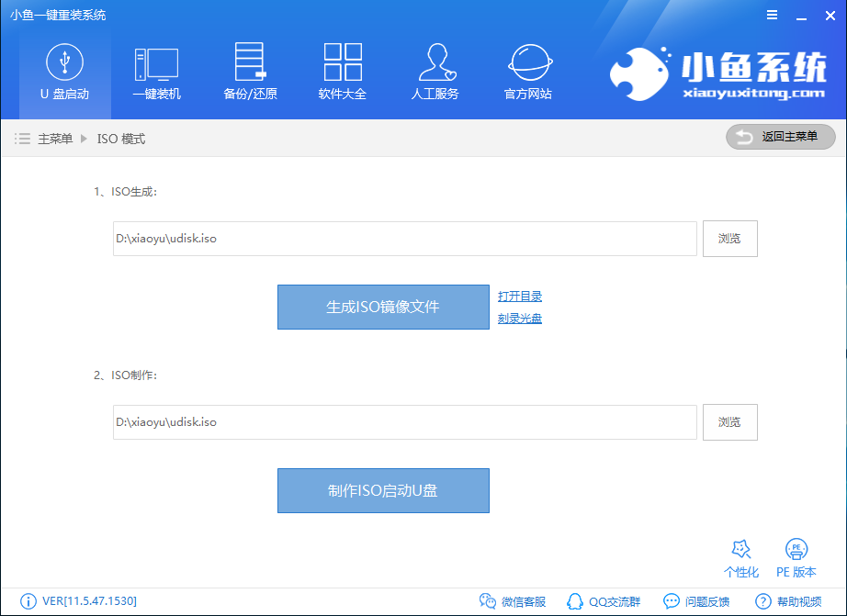This screenshot has height=616, width=847.
Task: Click 浏览 next to the ISO generation path
Action: tap(729, 239)
